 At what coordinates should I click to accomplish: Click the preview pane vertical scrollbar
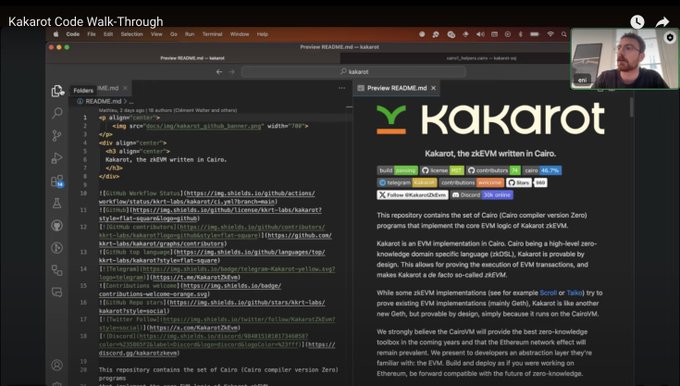(x=631, y=107)
